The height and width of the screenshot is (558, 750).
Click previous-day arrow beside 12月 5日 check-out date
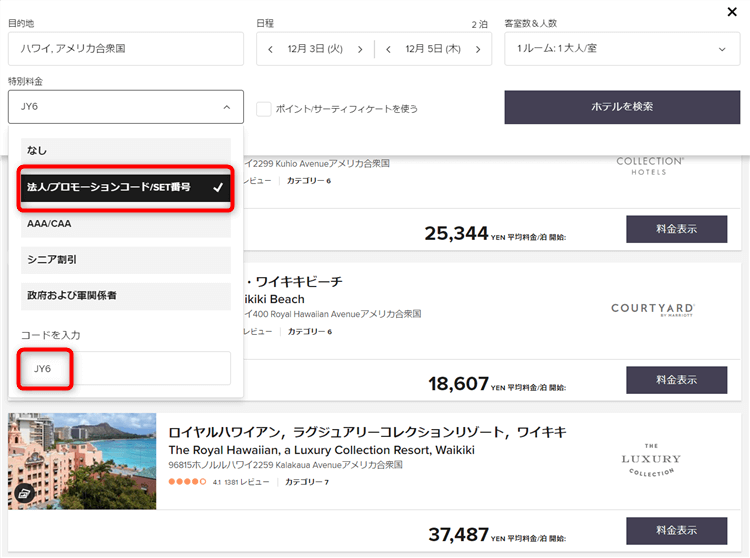click(x=388, y=48)
